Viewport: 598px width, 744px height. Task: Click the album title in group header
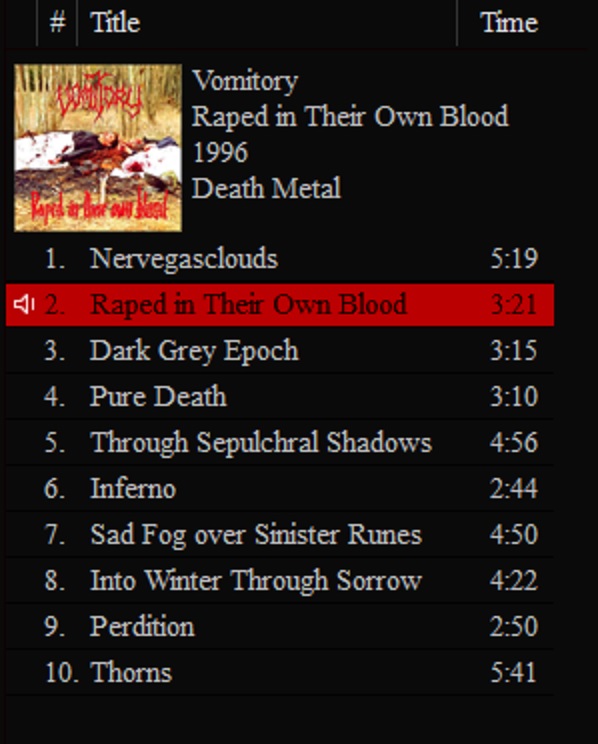(x=350, y=117)
